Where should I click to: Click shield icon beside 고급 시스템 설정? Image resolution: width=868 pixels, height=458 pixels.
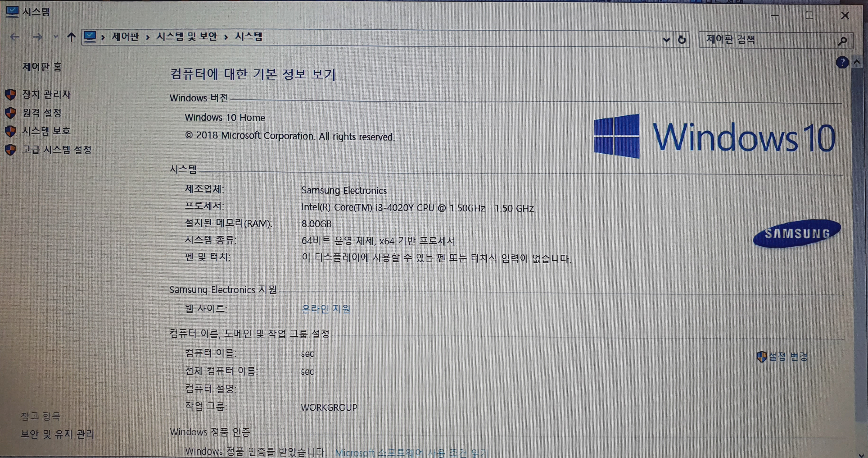pos(11,150)
